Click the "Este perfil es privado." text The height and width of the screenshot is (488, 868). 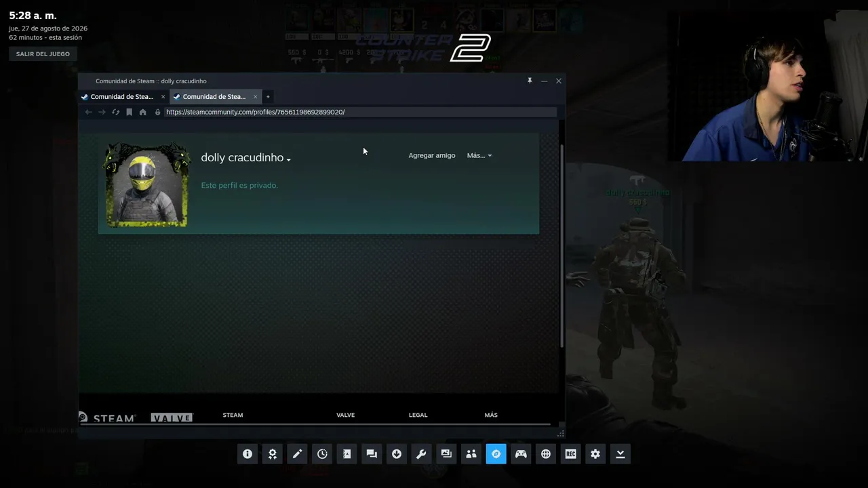[239, 185]
